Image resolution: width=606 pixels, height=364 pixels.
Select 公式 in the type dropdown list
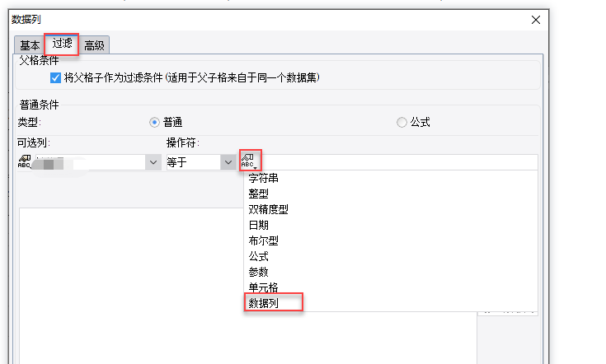(x=258, y=256)
